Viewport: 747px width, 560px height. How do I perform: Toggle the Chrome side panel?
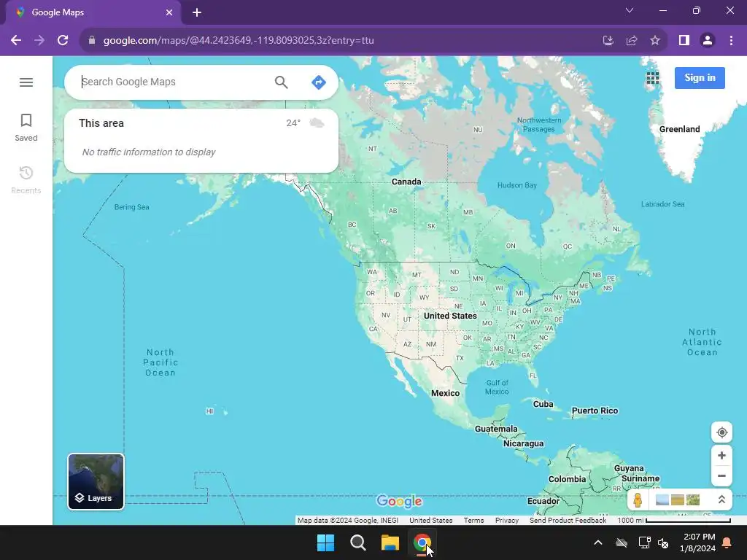tap(684, 41)
